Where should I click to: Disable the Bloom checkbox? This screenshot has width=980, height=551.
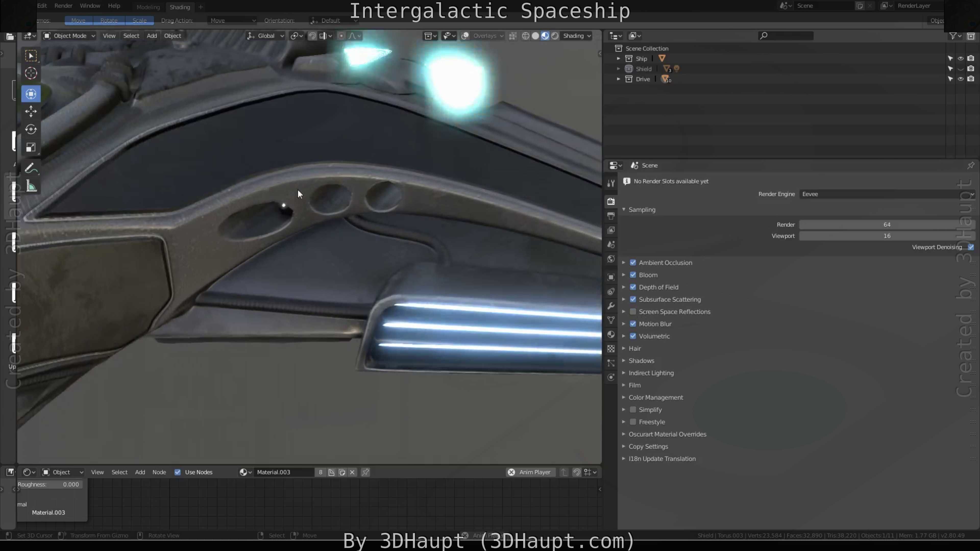(x=633, y=275)
